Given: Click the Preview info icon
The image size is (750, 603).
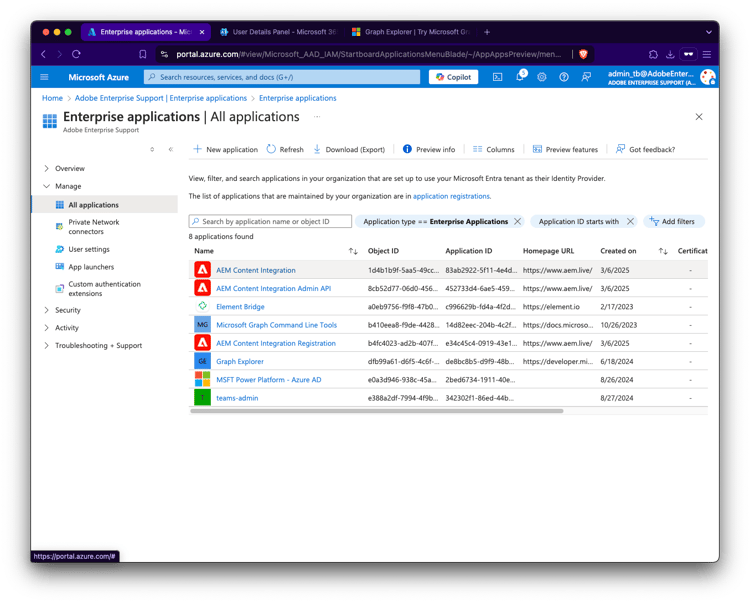Looking at the screenshot, I should (x=407, y=149).
